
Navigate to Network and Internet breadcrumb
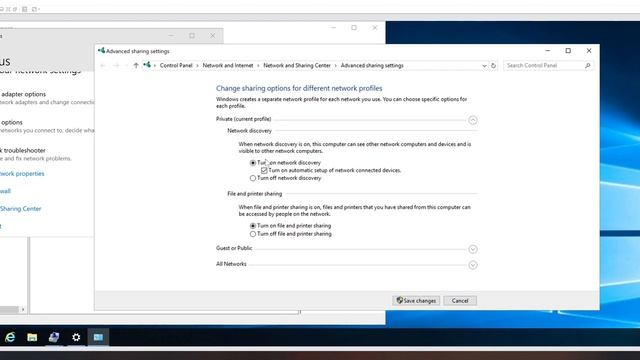pyautogui.click(x=228, y=65)
